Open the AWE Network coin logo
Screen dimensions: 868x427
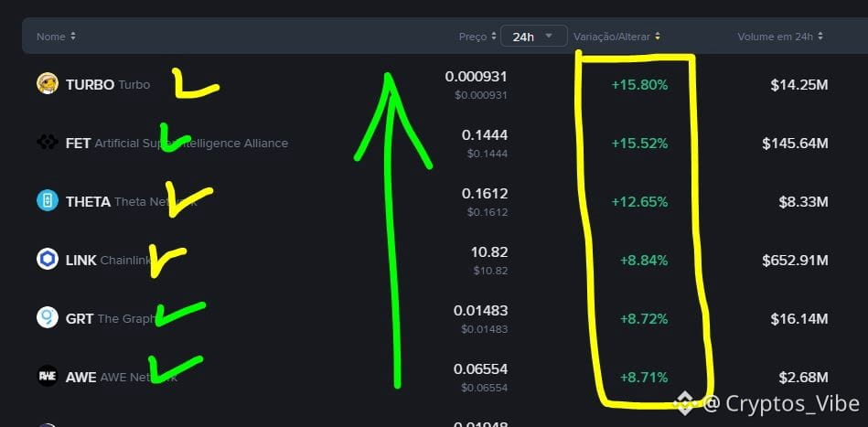pyautogui.click(x=48, y=377)
